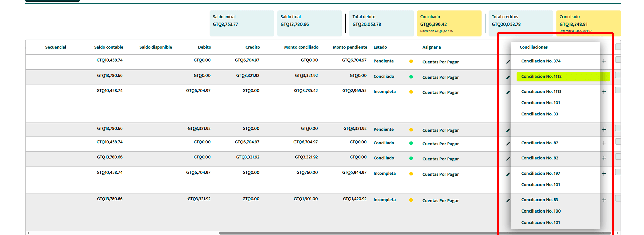Click yellow status dot of Pendiente GTQ6,704.97 row
The image size is (644, 235).
click(411, 61)
